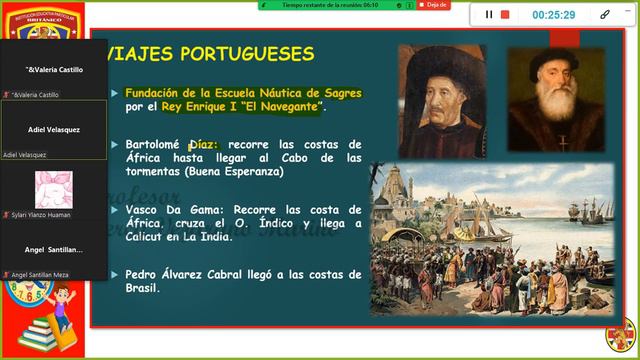640x360 pixels.
Task: Select the Valeria Castillo participant tile
Action: 54,69
